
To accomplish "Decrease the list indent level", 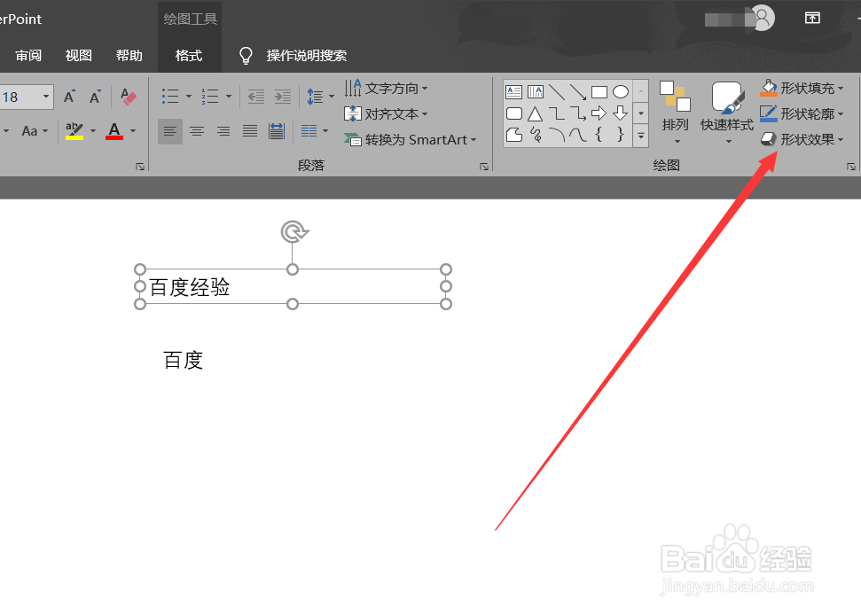I will click(x=256, y=97).
